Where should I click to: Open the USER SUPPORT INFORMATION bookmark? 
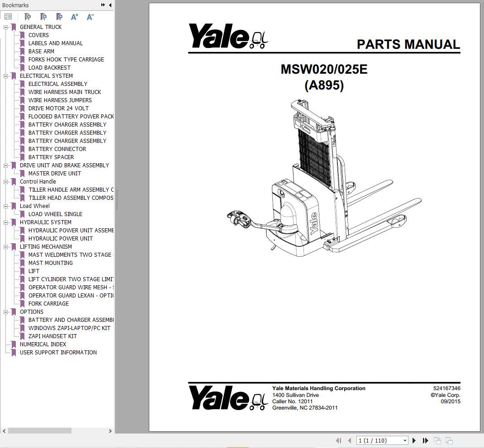pos(58,353)
